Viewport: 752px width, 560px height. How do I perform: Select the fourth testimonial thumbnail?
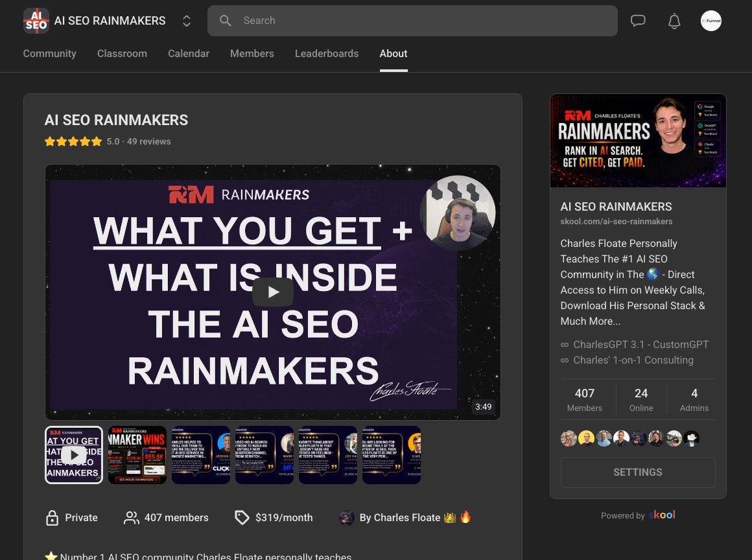[x=264, y=454]
